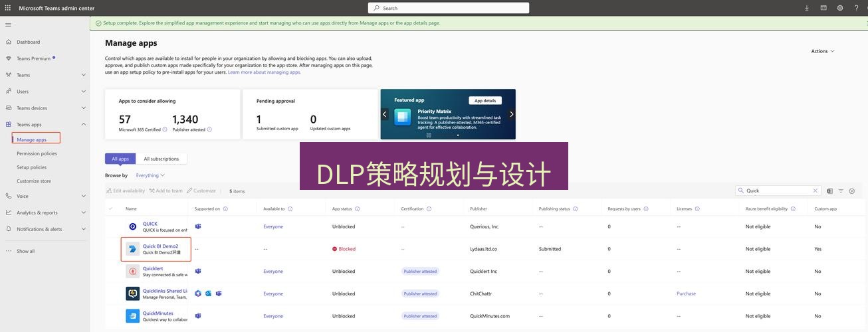Open the help question mark icon
The height and width of the screenshot is (332, 868).
[857, 8]
